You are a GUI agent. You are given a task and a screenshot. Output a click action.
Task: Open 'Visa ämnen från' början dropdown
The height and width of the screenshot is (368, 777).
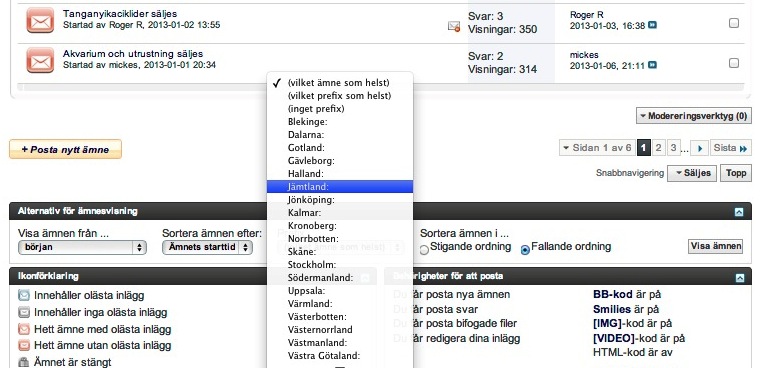pos(82,247)
